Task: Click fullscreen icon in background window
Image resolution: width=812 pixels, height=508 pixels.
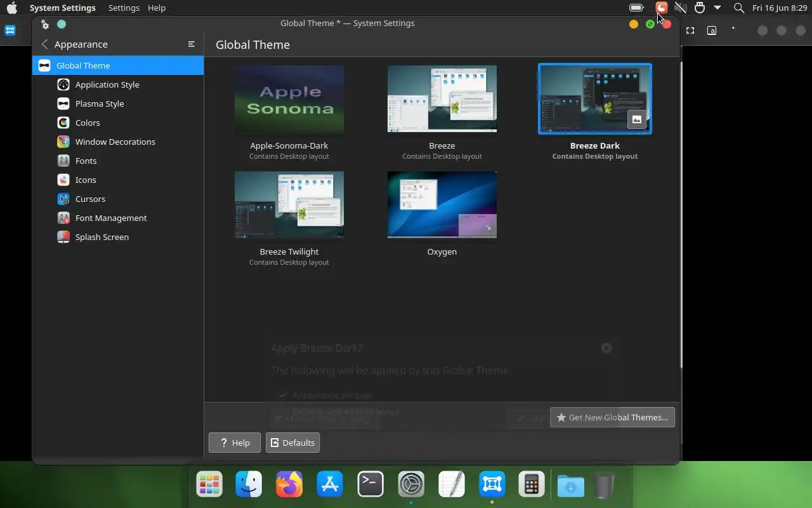Action: (x=690, y=30)
